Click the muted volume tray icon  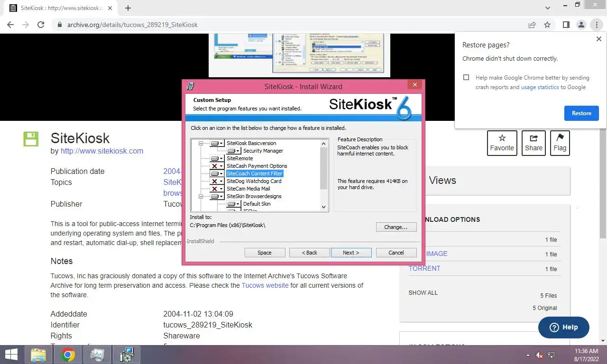click(539, 355)
